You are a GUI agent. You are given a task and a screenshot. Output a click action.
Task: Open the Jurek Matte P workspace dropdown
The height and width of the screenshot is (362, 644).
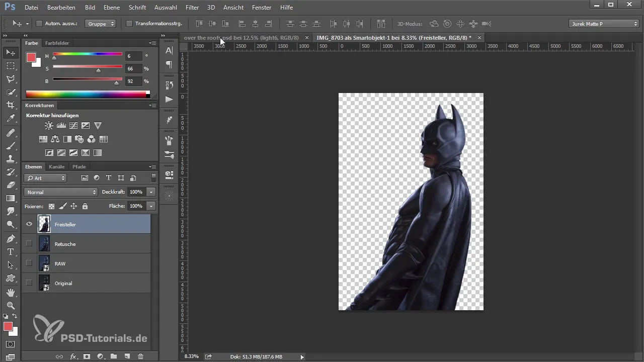[604, 24]
